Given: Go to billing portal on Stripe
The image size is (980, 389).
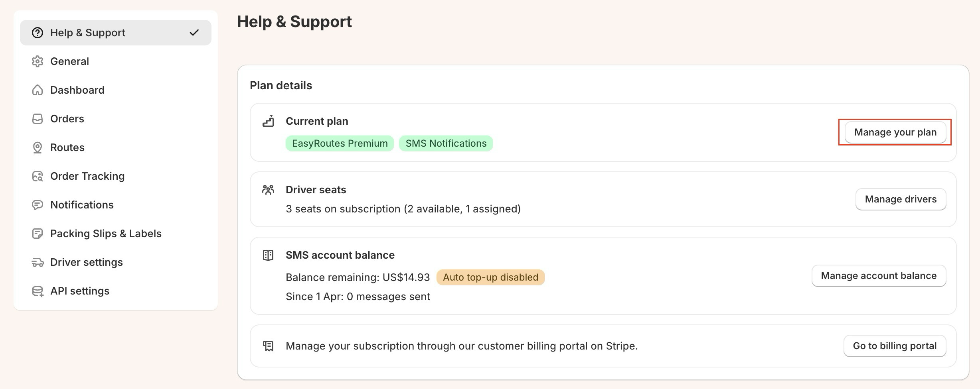Looking at the screenshot, I should click(894, 346).
